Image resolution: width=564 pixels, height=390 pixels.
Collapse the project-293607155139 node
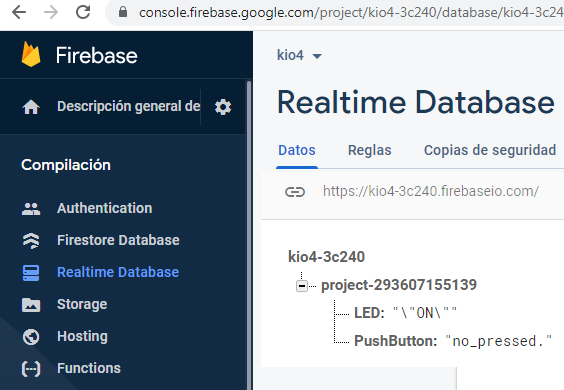coord(302,286)
